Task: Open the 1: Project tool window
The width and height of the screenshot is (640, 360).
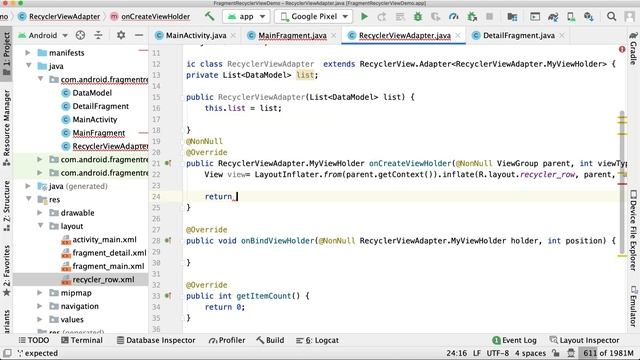Action: click(x=7, y=53)
